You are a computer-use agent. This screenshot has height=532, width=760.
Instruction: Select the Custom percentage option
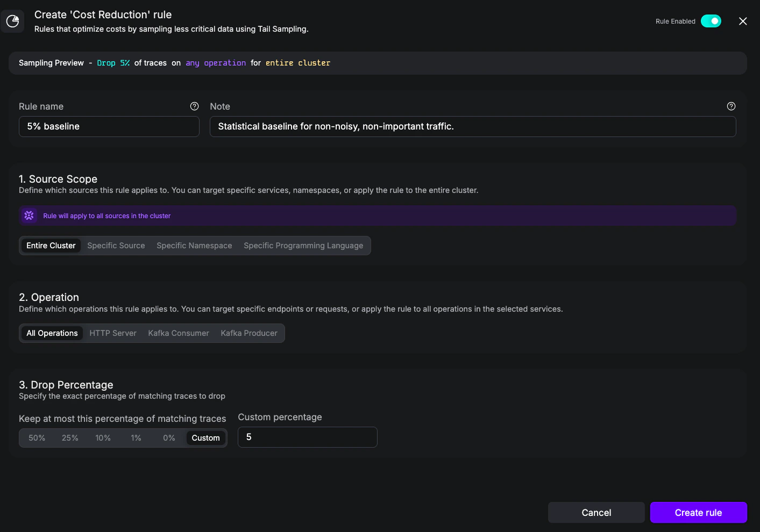click(x=206, y=438)
